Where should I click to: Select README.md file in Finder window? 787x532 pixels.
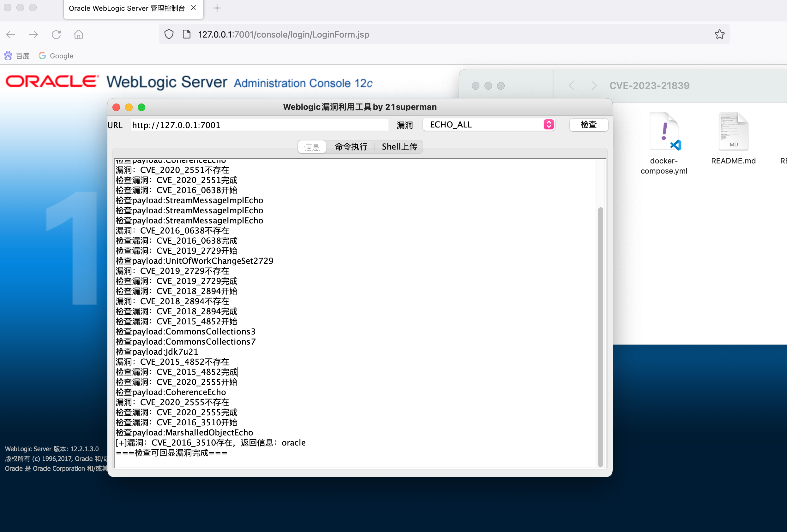pyautogui.click(x=734, y=139)
